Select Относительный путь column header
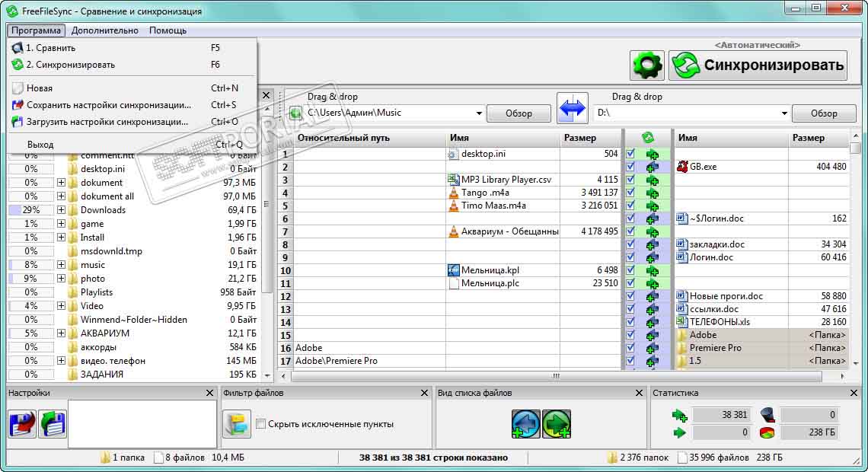Viewport: 868px width, 472px height. [x=369, y=138]
